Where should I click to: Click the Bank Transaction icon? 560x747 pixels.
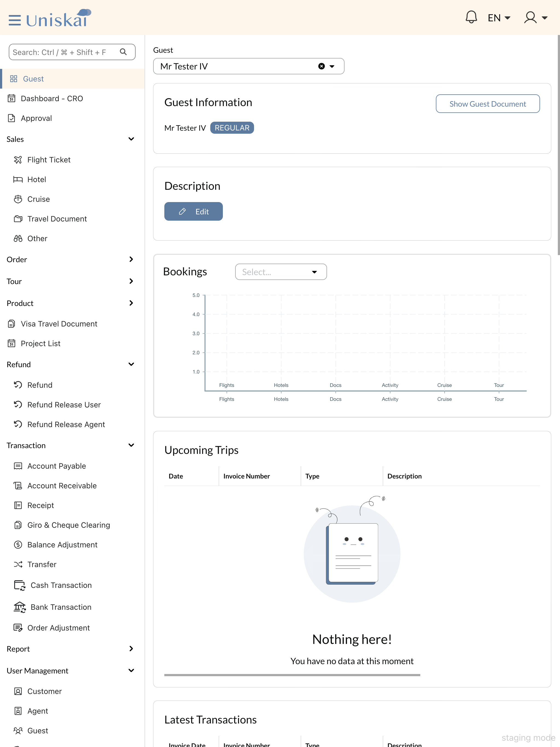20,607
